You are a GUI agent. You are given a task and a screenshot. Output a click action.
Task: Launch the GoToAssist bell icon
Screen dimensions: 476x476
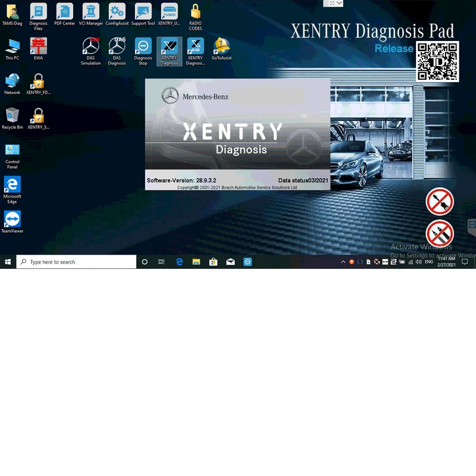click(221, 49)
